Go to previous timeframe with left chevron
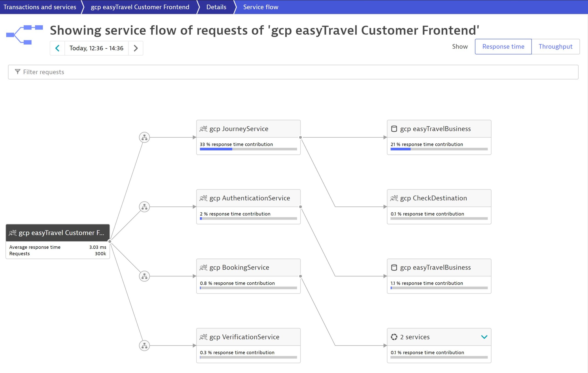This screenshot has width=588, height=373. [57, 48]
